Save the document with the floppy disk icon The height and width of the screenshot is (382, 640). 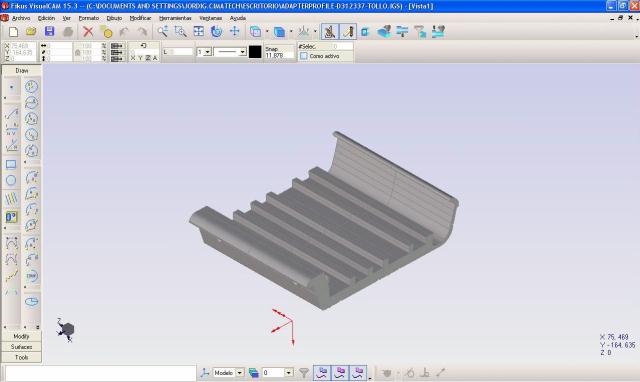(49, 32)
